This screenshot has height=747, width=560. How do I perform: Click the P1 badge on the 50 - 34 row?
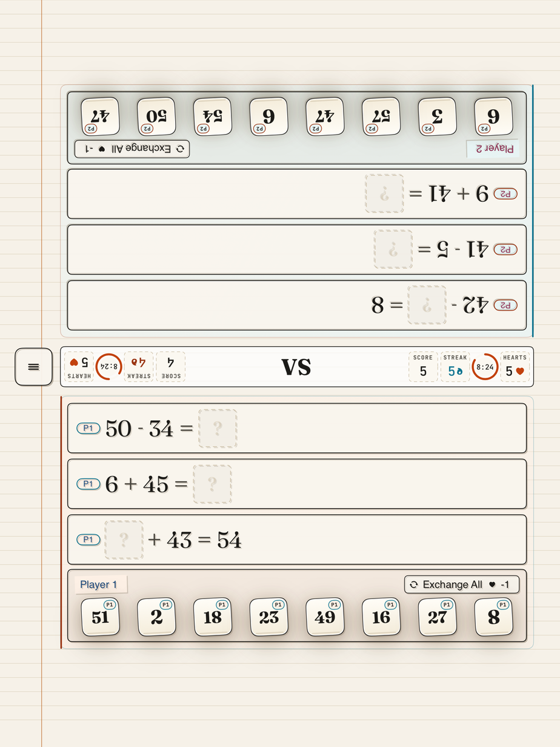tap(88, 429)
